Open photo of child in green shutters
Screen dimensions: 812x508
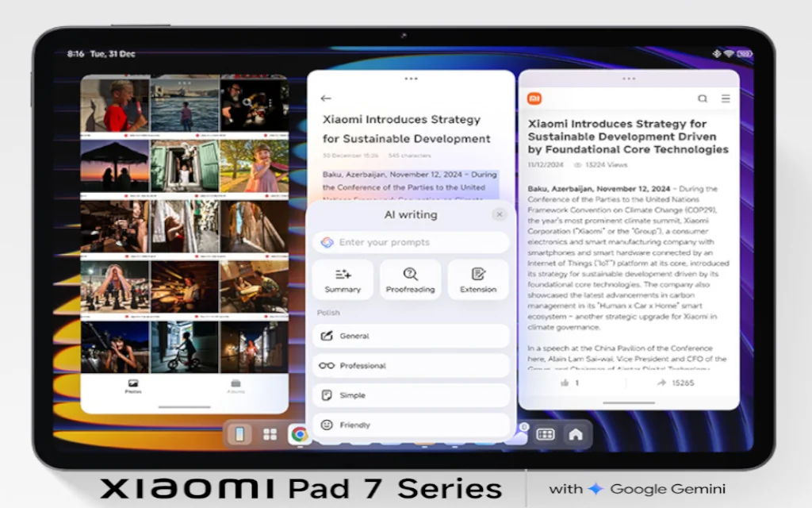tap(185, 166)
